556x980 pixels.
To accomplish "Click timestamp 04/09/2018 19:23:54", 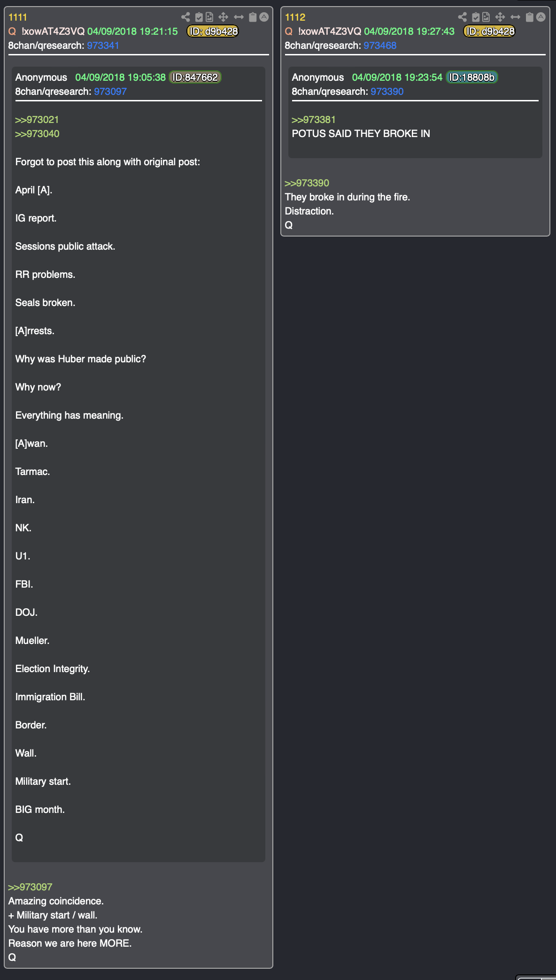I will coord(397,77).
